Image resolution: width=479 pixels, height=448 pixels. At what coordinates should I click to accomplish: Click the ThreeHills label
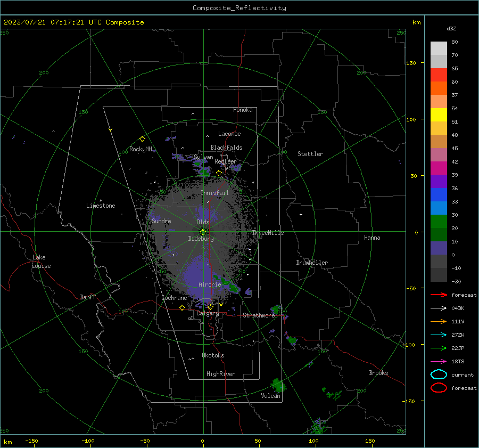click(x=268, y=233)
